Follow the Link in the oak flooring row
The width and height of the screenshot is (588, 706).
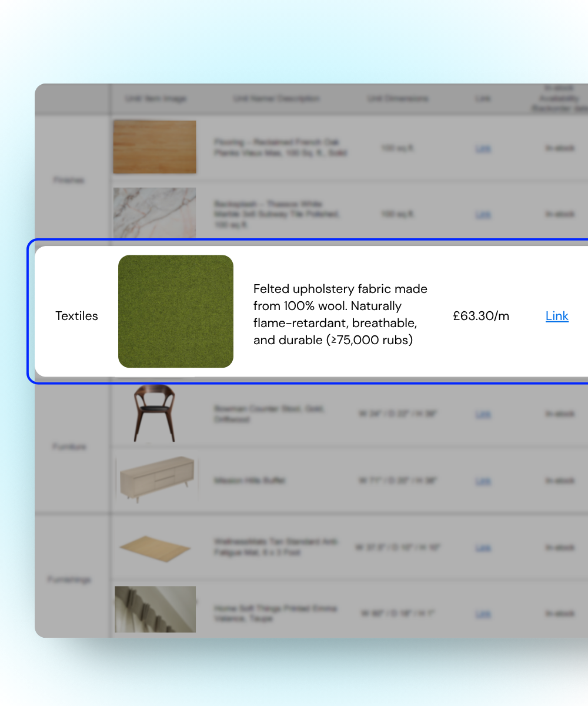pyautogui.click(x=483, y=148)
